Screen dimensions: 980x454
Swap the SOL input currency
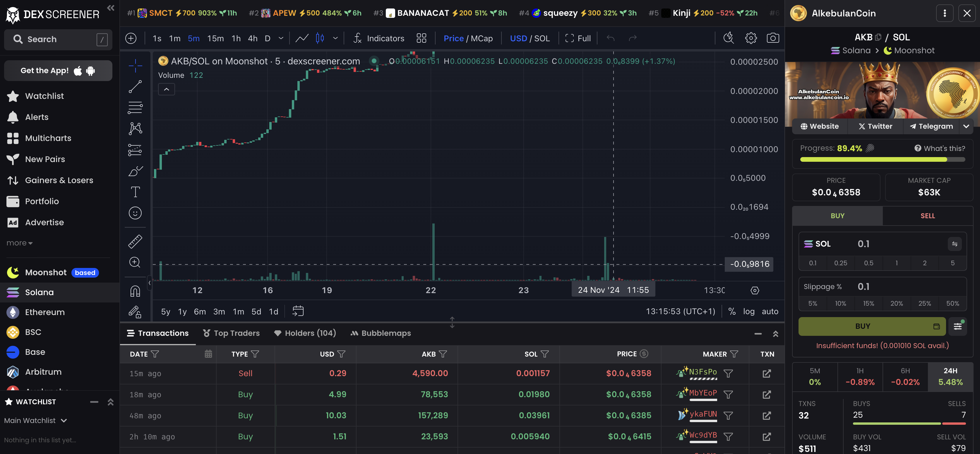pos(955,244)
